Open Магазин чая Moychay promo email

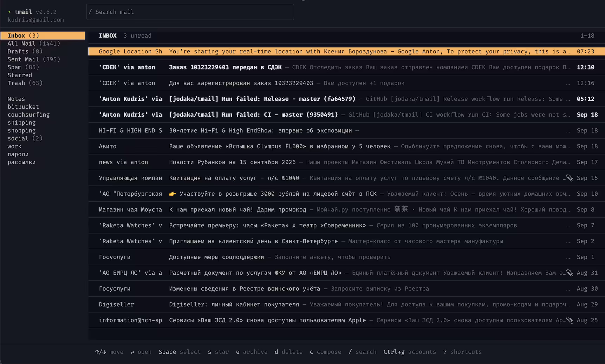(x=346, y=209)
